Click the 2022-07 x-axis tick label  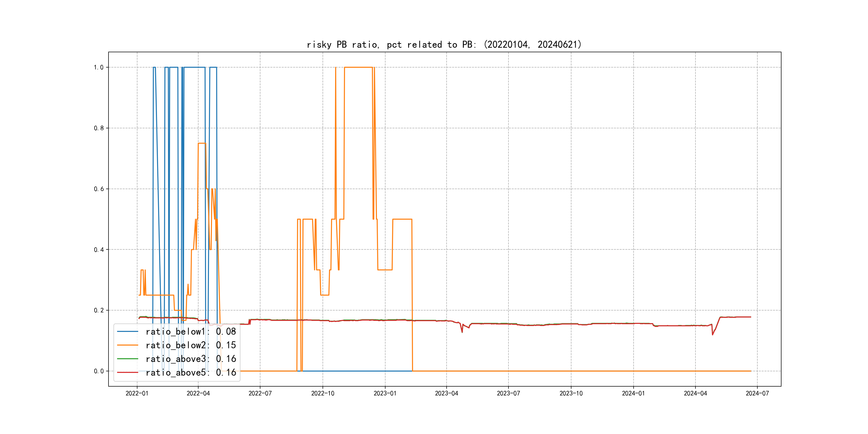click(260, 393)
